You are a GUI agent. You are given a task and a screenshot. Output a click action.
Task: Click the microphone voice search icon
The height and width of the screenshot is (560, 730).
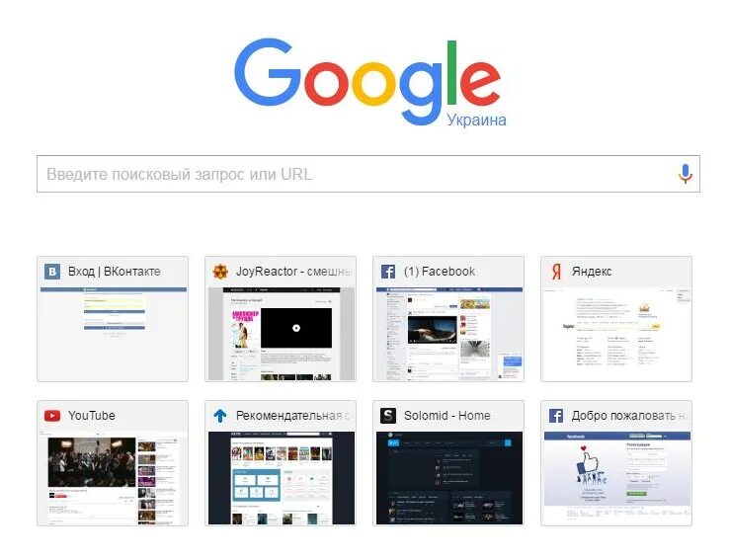tap(685, 174)
